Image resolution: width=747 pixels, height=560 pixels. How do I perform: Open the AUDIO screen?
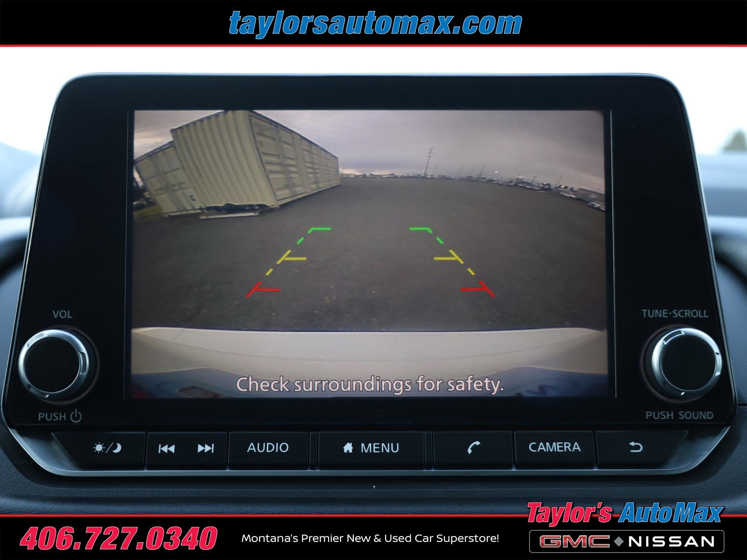point(268,448)
